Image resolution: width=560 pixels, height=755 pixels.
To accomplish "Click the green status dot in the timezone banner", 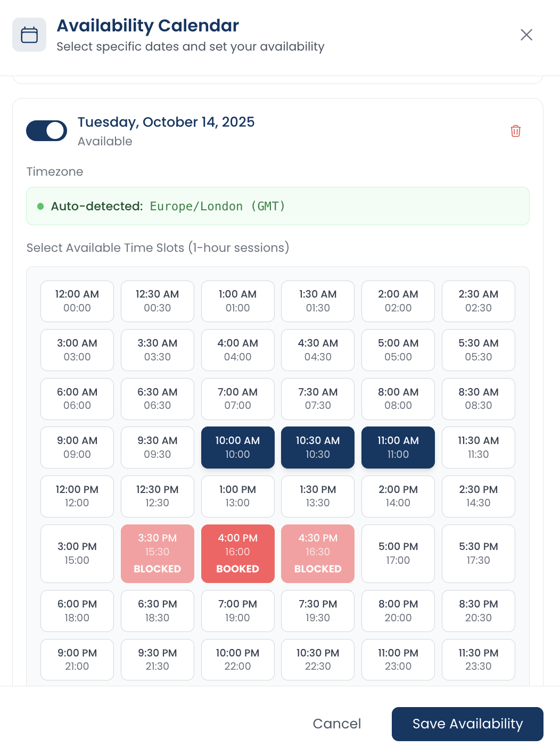I will [40, 206].
